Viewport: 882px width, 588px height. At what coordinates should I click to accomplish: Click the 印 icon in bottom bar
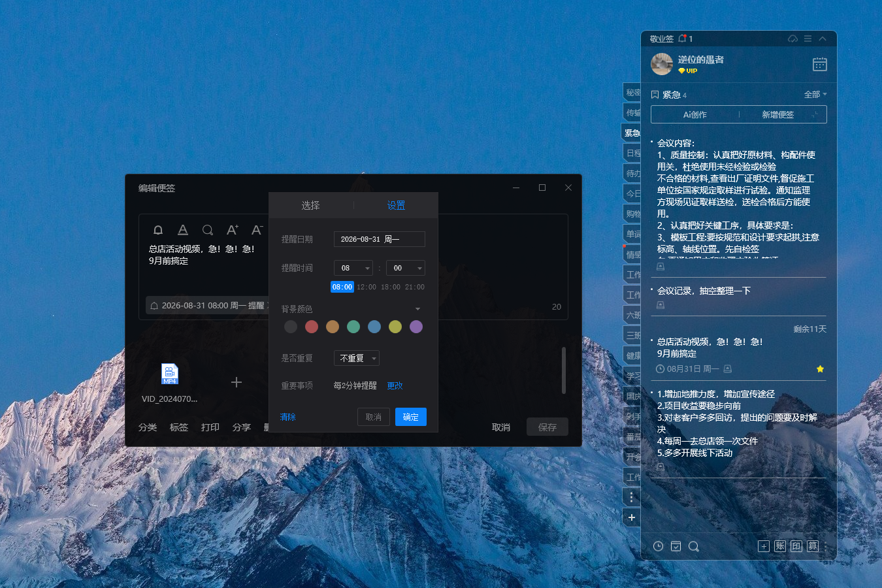796,546
